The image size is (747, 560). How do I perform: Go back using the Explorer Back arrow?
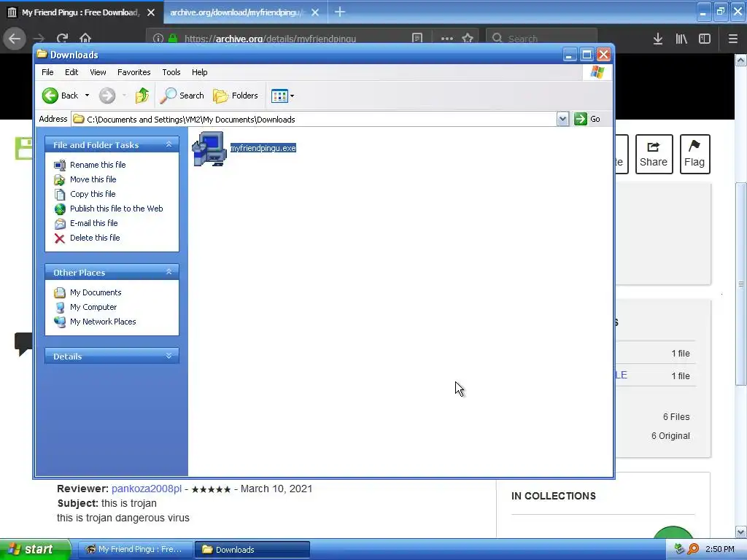pos(50,96)
